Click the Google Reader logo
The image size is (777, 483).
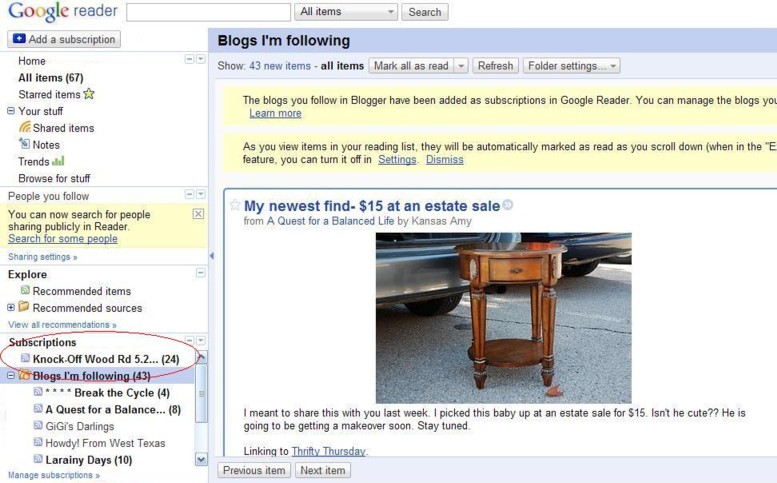(x=62, y=11)
